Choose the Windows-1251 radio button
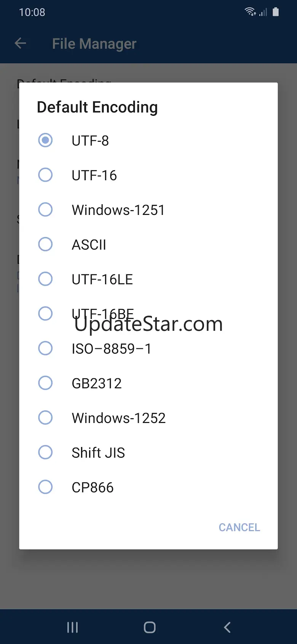The height and width of the screenshot is (644, 297). point(45,210)
